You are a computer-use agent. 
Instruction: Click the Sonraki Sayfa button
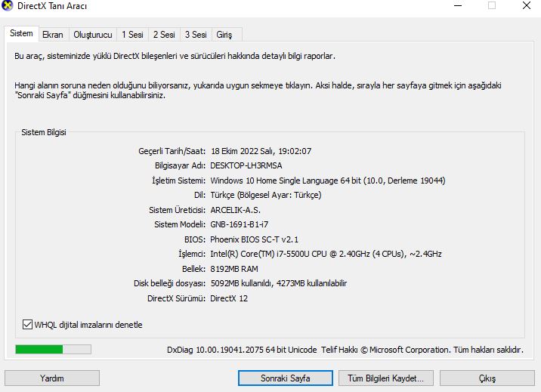(x=286, y=378)
